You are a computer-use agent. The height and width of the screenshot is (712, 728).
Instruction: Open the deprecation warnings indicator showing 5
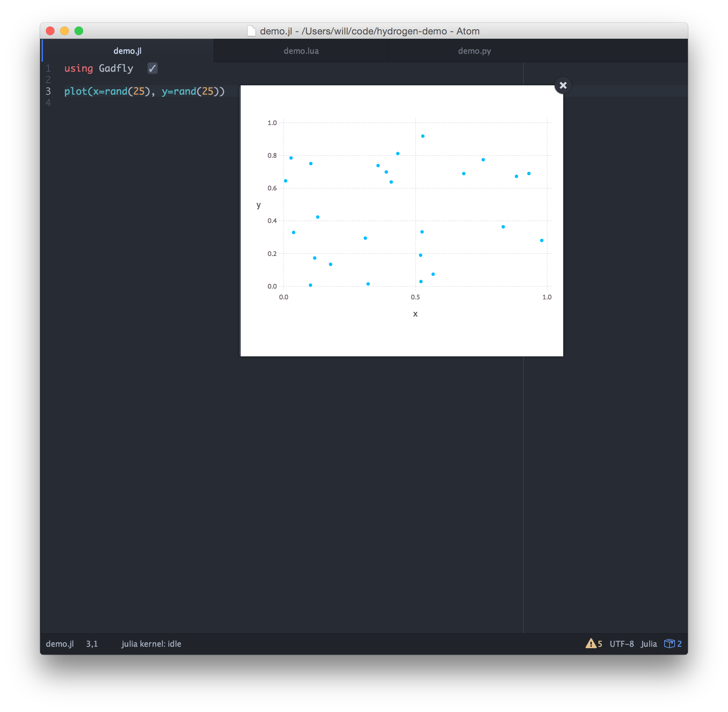[593, 644]
